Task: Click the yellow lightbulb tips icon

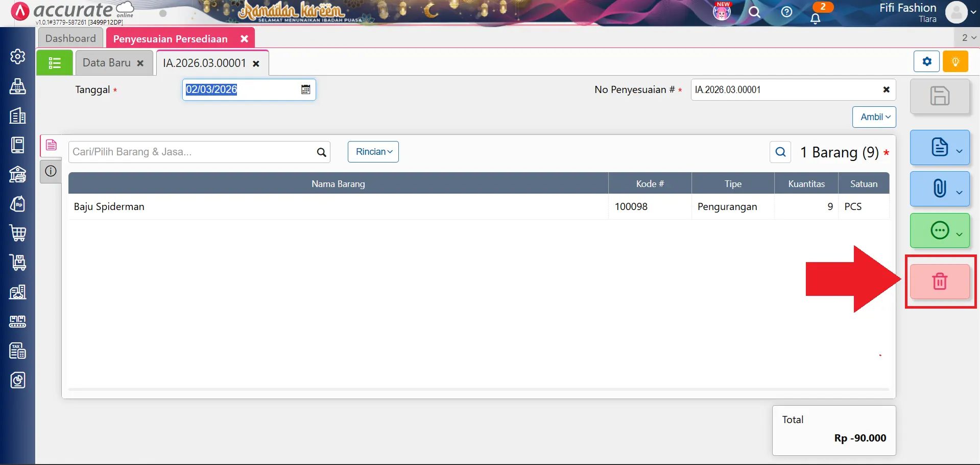Action: (955, 62)
